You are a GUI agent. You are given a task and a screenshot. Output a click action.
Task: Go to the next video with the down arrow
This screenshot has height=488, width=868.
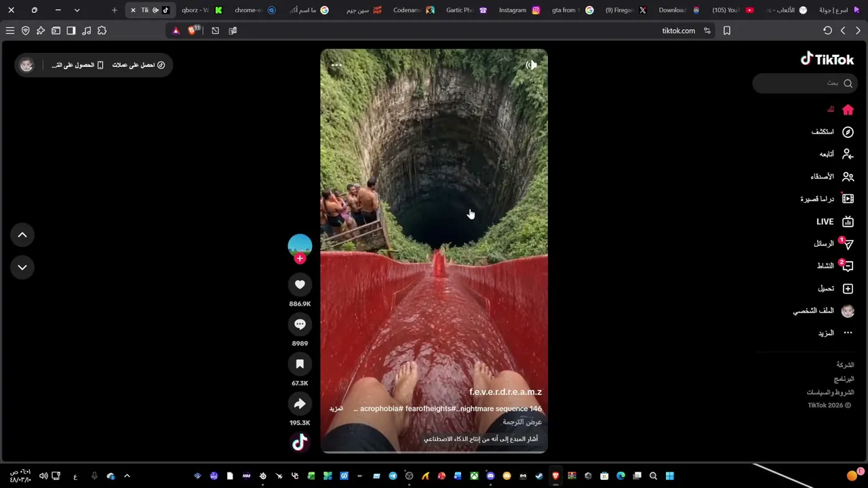tap(22, 267)
